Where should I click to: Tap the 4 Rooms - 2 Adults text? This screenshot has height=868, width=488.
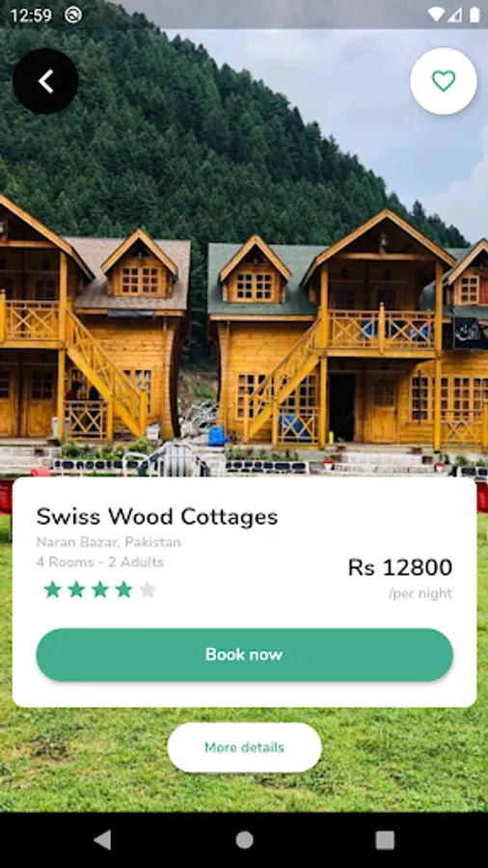[100, 562]
